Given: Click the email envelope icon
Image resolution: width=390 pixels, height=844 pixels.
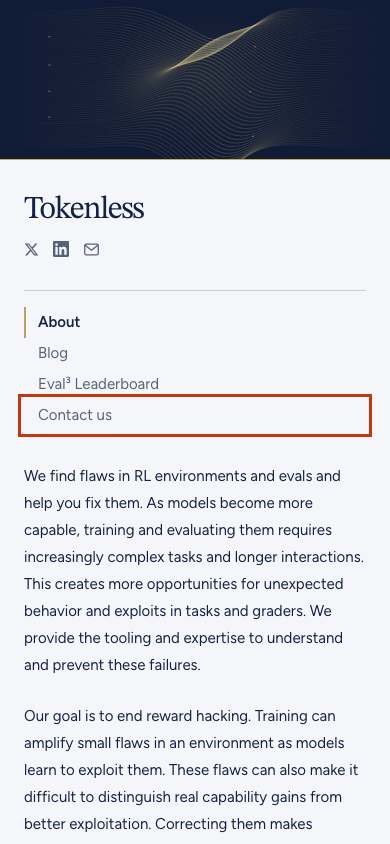Looking at the screenshot, I should 91,249.
